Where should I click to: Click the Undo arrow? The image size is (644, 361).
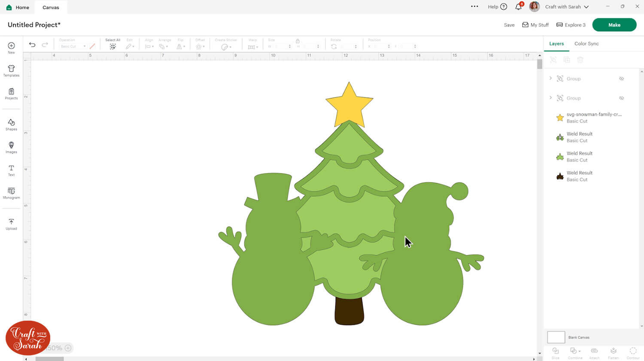click(32, 45)
